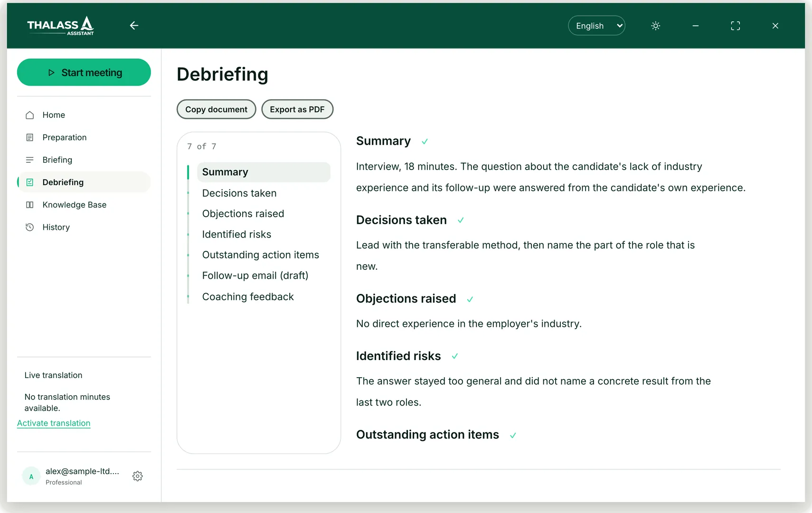
Task: Export the debriefing as PDF
Action: coord(297,109)
